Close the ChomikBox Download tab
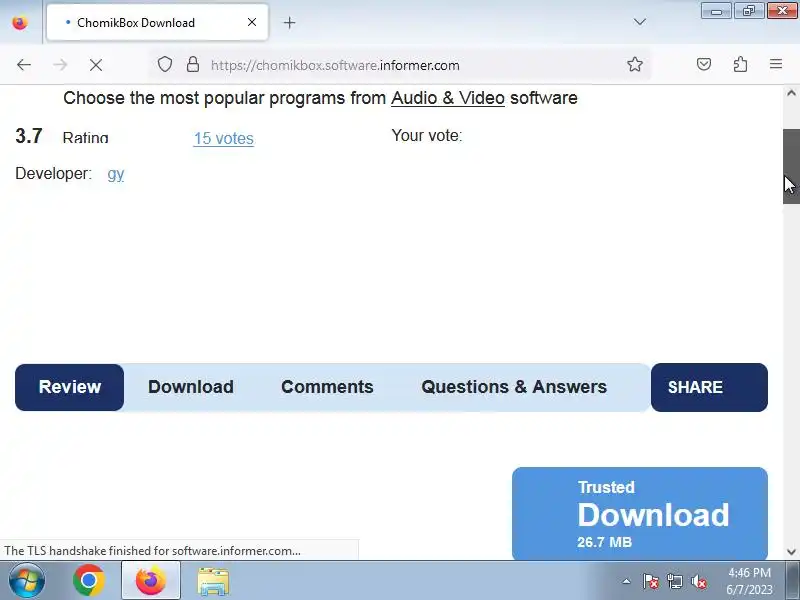 [x=252, y=22]
